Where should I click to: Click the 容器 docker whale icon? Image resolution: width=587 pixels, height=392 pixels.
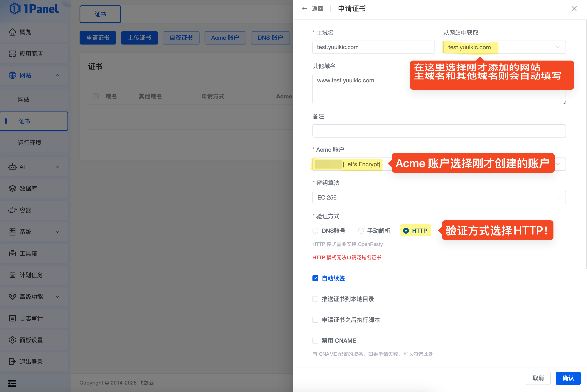[12, 210]
